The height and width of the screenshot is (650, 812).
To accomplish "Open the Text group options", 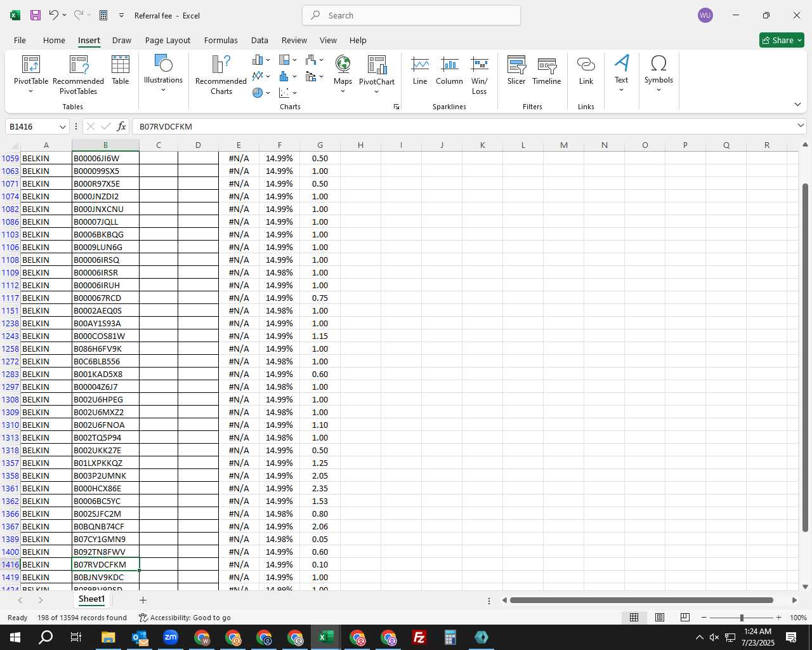I will (622, 74).
